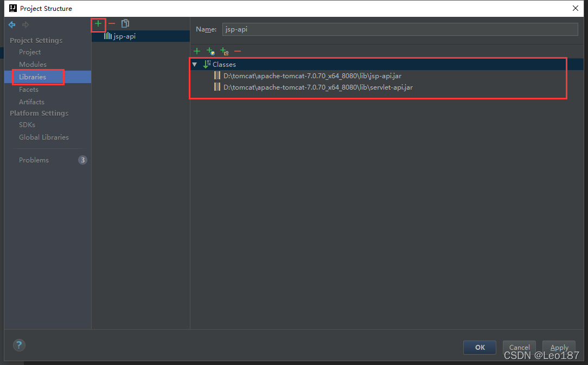Screen dimensions: 588x365
Task: Close the Project Structure dialog
Action: [576, 8]
